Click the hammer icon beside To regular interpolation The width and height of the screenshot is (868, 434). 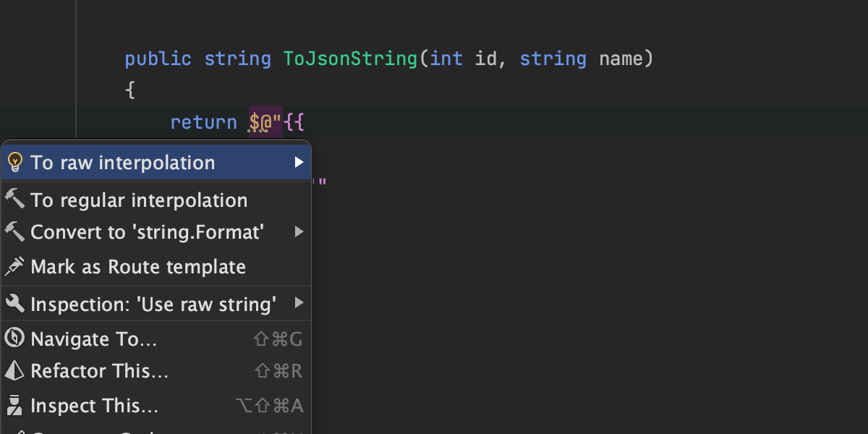pyautogui.click(x=14, y=200)
